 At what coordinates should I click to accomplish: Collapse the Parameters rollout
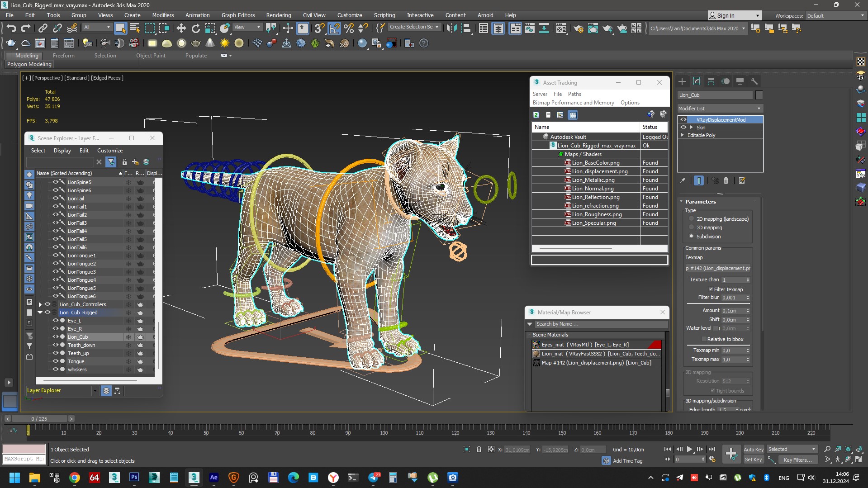click(682, 202)
